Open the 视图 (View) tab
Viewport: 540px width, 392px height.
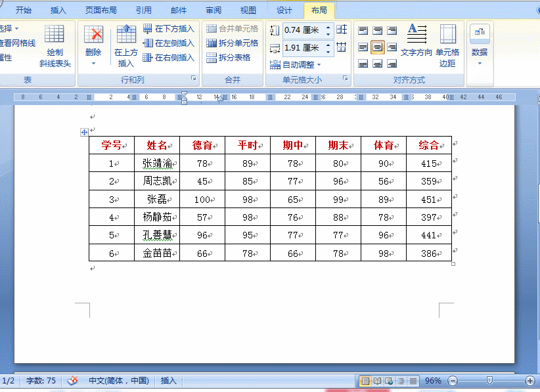click(248, 11)
